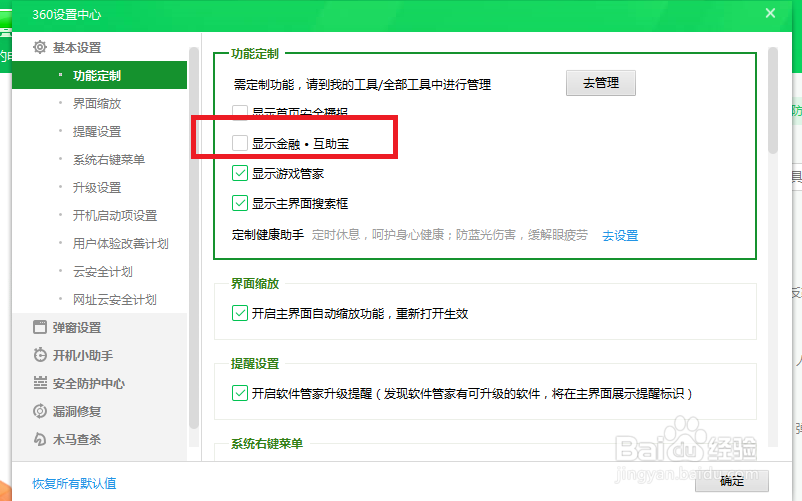Click the 去管理 button

point(600,83)
